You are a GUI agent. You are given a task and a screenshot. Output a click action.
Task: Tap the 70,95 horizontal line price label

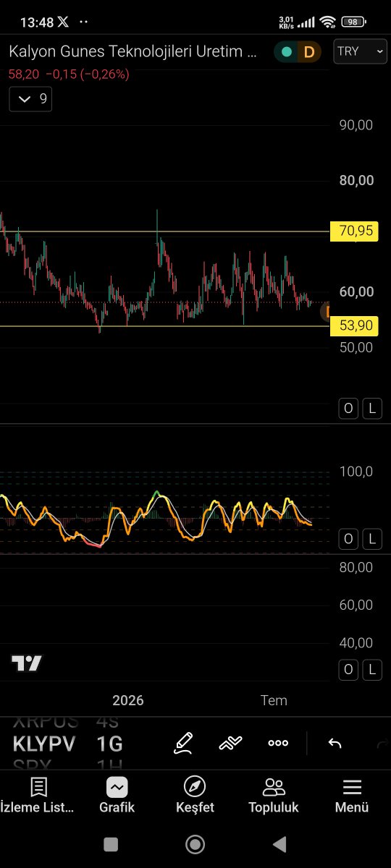[355, 231]
